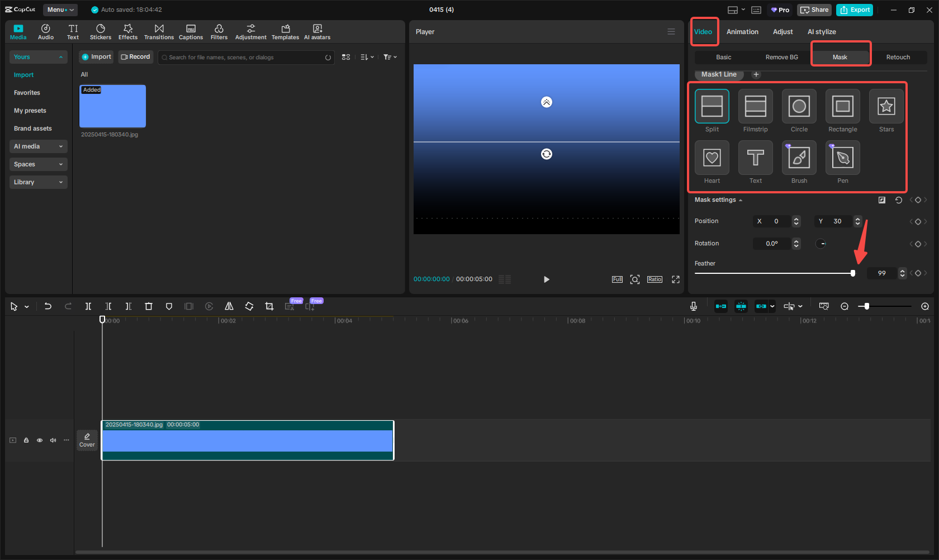Choose the Heart mask shape
Viewport: 939px width, 560px height.
coord(712,158)
